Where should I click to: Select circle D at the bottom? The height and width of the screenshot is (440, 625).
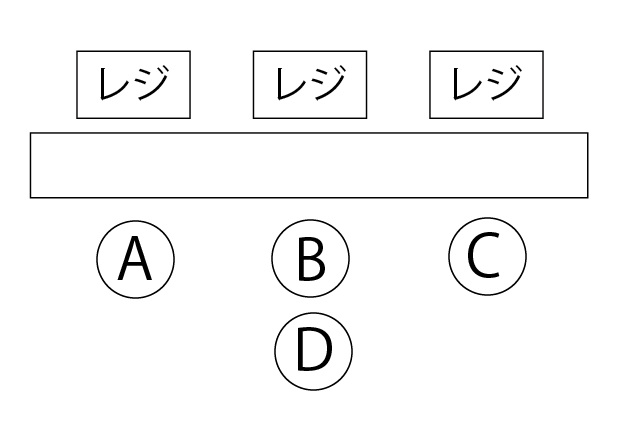tap(313, 351)
